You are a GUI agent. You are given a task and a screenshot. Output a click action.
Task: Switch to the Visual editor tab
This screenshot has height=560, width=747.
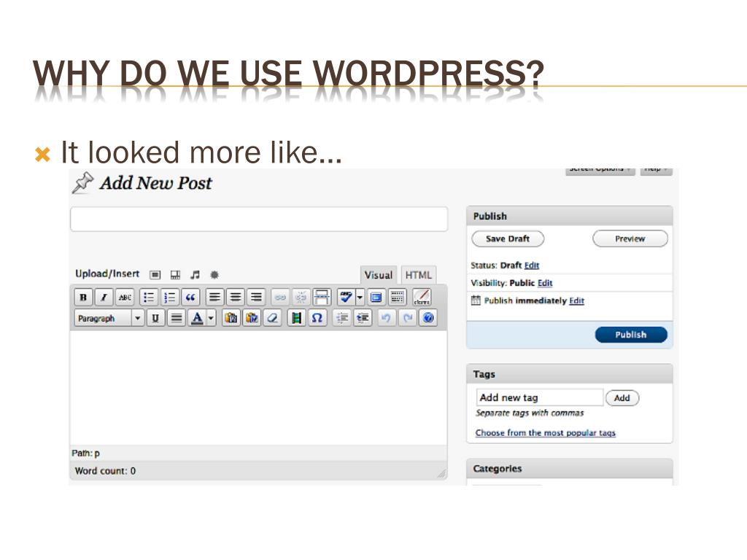(x=379, y=275)
